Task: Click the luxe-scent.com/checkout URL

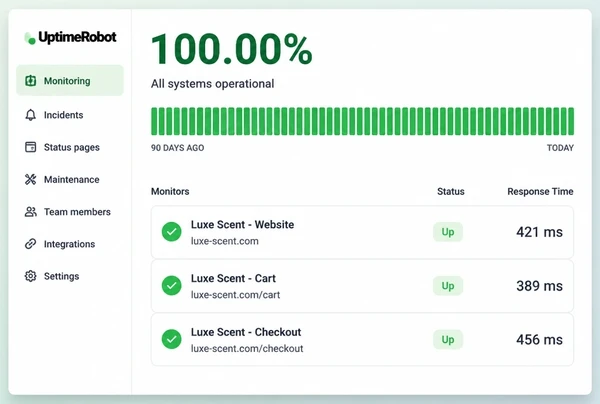Action: tap(247, 349)
